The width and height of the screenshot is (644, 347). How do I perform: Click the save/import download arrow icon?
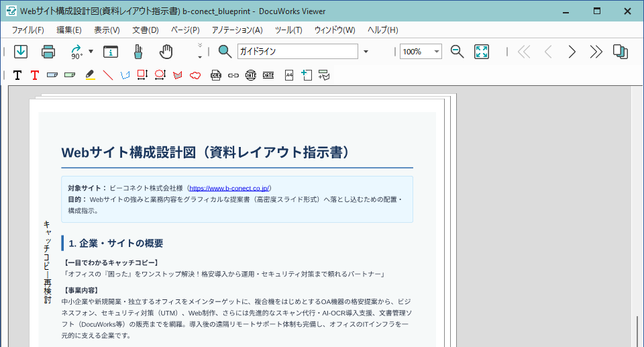pos(21,52)
